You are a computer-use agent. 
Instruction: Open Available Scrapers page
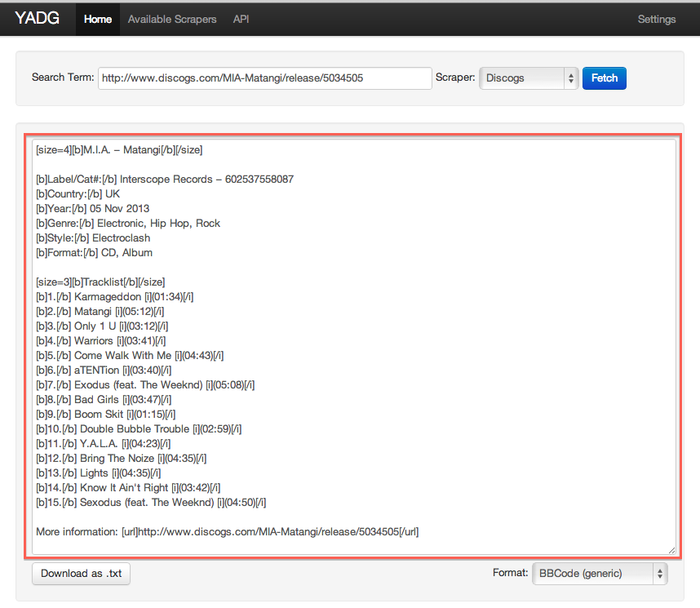(x=172, y=20)
